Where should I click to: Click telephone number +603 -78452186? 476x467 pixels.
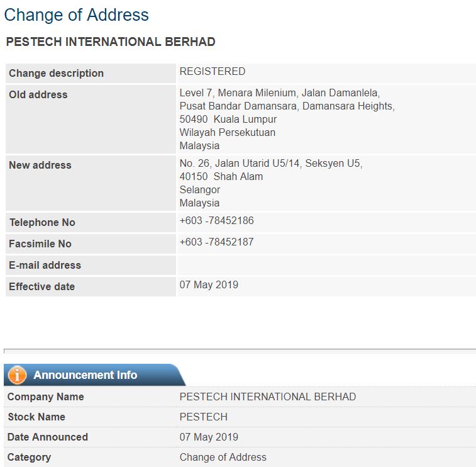(x=216, y=220)
